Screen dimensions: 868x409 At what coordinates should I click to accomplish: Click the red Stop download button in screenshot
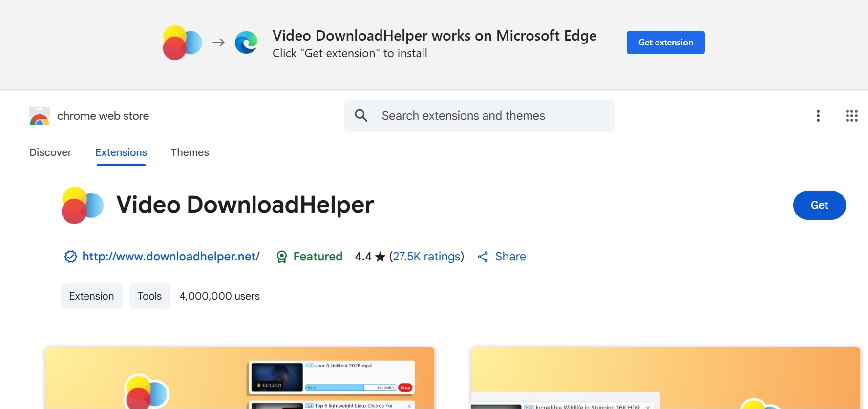[x=405, y=387]
